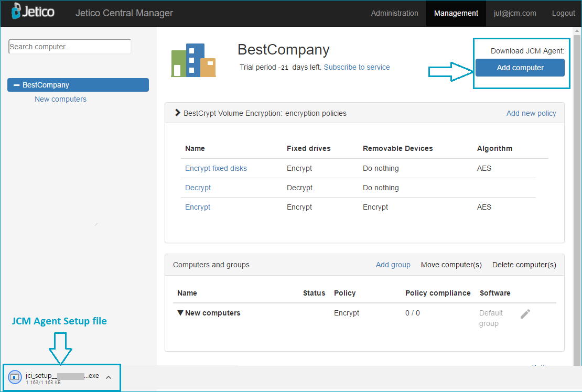Click the Jetico logo

point(33,11)
